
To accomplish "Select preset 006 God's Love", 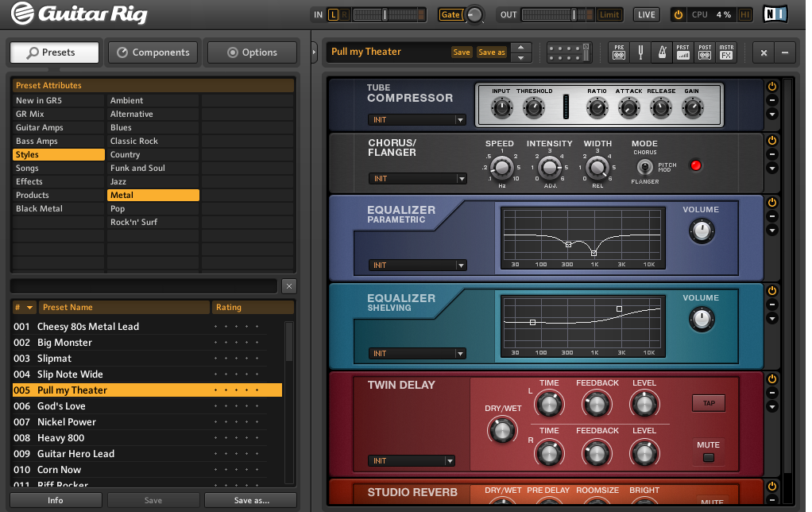I will (x=147, y=406).
